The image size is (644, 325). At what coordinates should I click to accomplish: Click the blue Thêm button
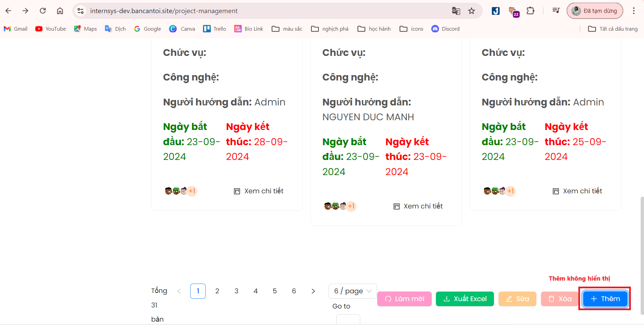click(x=605, y=299)
